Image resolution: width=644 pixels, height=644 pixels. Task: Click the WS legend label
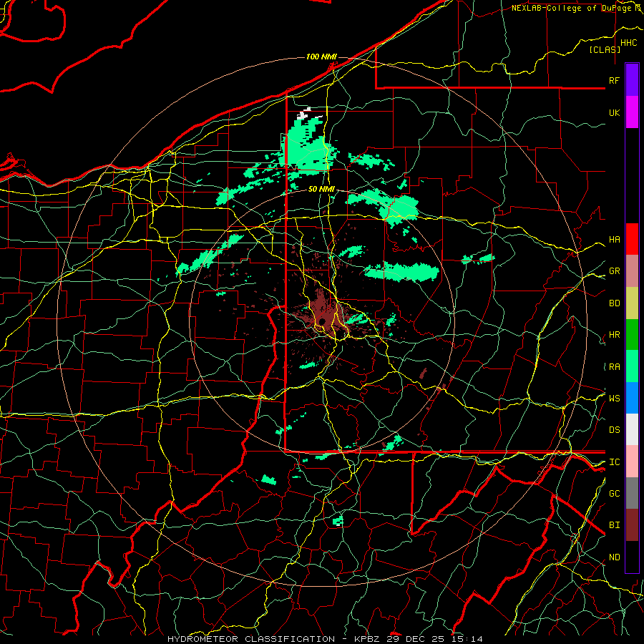coord(614,399)
